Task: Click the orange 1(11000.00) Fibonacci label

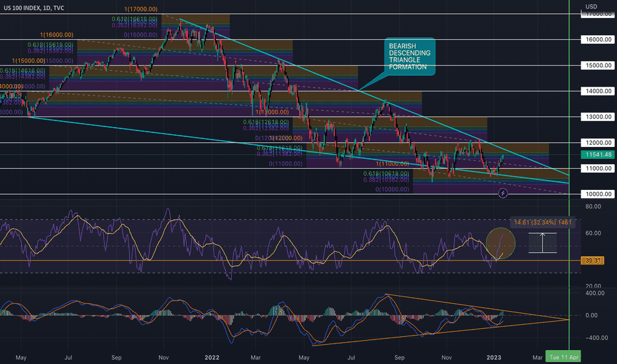Action: 393,163
